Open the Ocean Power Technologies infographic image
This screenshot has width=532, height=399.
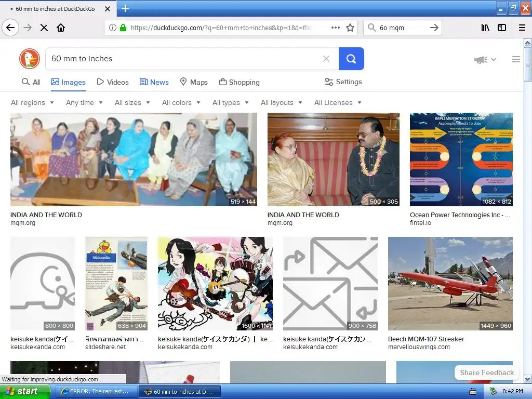pos(461,159)
